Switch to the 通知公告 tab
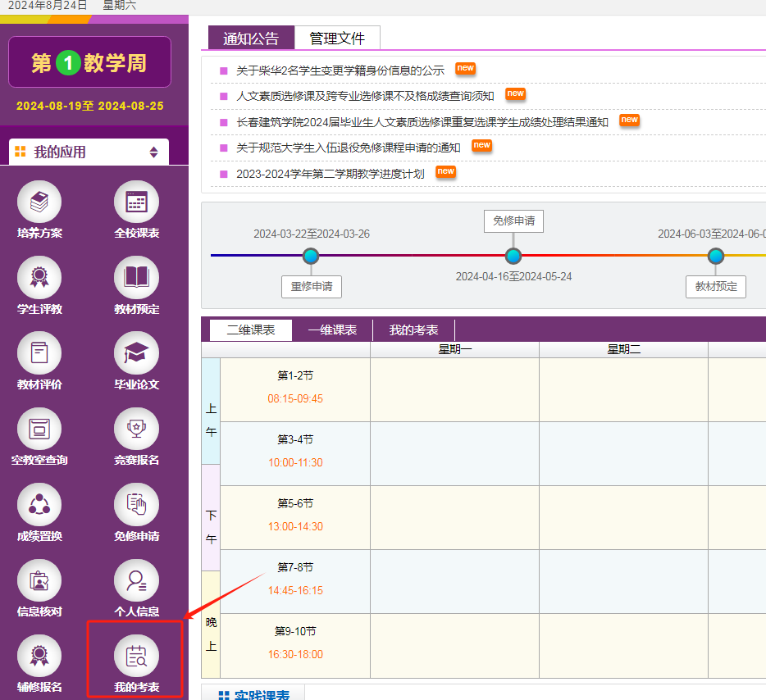This screenshot has height=700, width=766. pyautogui.click(x=251, y=38)
